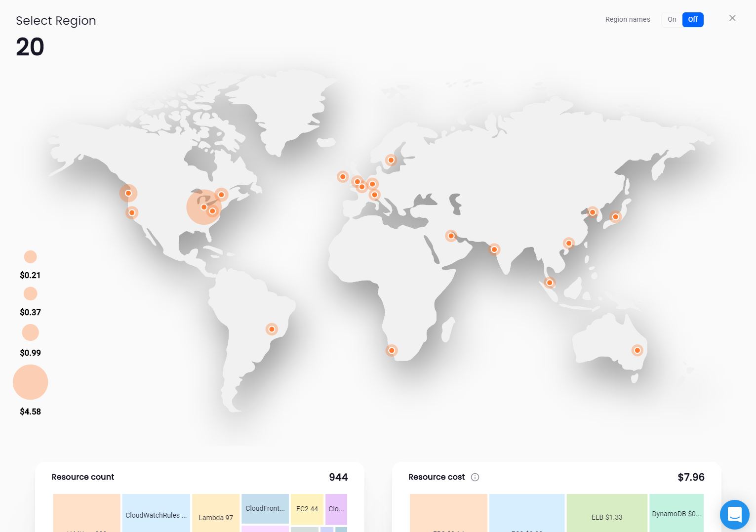The height and width of the screenshot is (532, 756).
Task: Select the California region marker
Action: (132, 213)
